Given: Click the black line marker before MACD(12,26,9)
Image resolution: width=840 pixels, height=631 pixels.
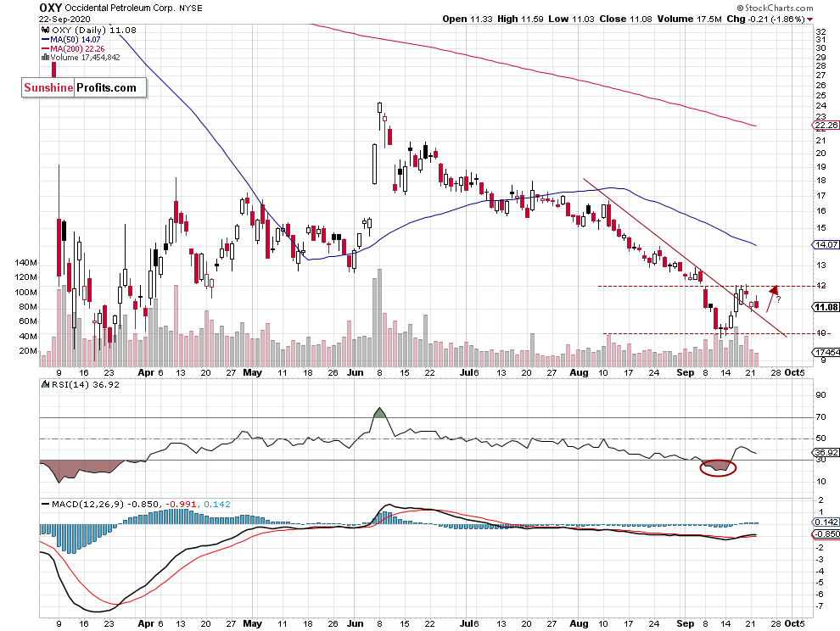Looking at the screenshot, I should [x=46, y=504].
